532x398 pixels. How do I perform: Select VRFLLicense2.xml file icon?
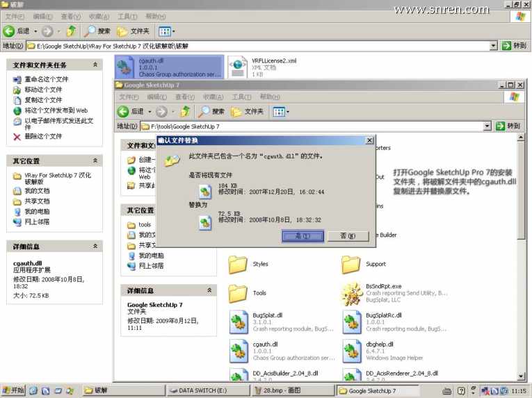(x=238, y=67)
